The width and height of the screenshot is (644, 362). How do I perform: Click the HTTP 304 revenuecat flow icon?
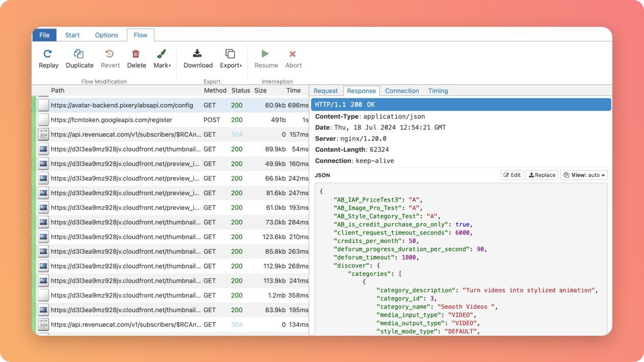click(x=43, y=135)
